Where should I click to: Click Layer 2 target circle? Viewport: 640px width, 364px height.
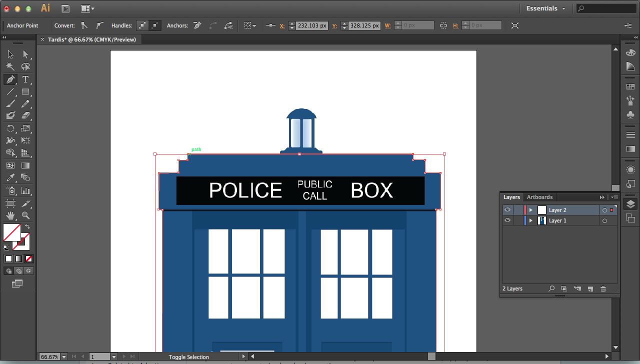click(x=604, y=210)
